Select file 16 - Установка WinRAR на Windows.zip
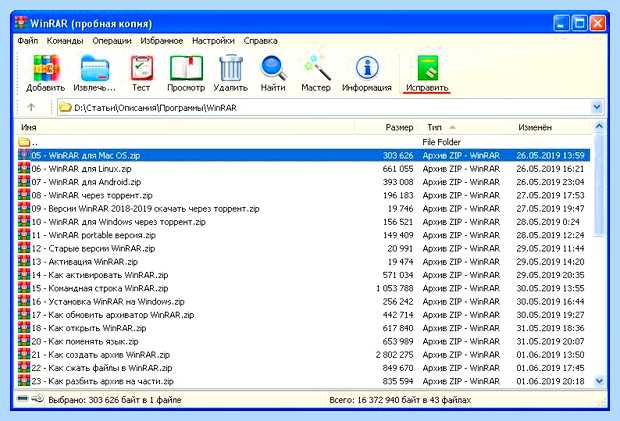Screen dimensions: 620x421 pyautogui.click(x=304, y=302)
